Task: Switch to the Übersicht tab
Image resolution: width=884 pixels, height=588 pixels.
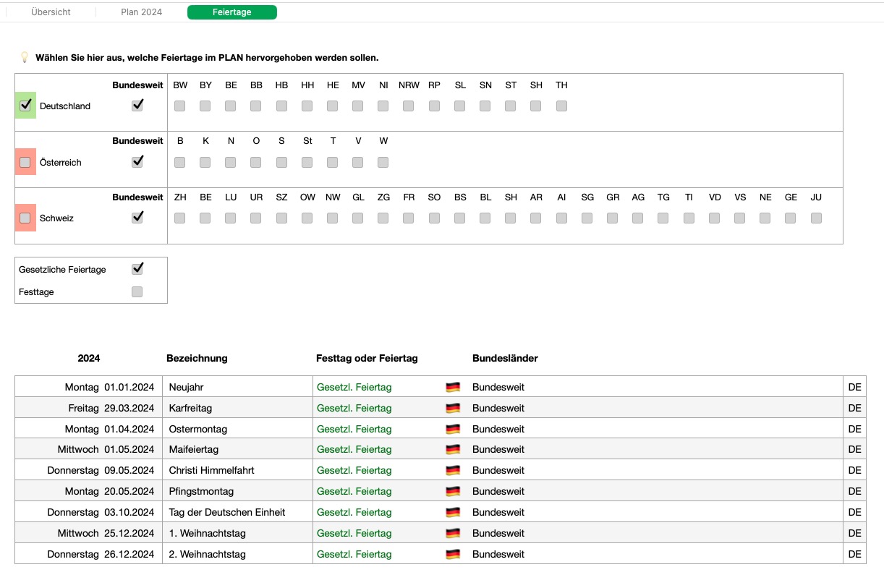Action: coord(51,12)
